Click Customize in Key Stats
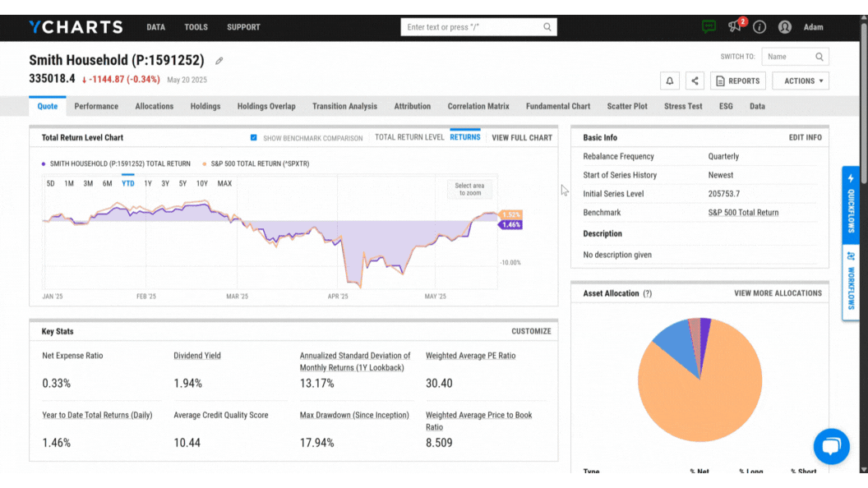 pyautogui.click(x=531, y=331)
